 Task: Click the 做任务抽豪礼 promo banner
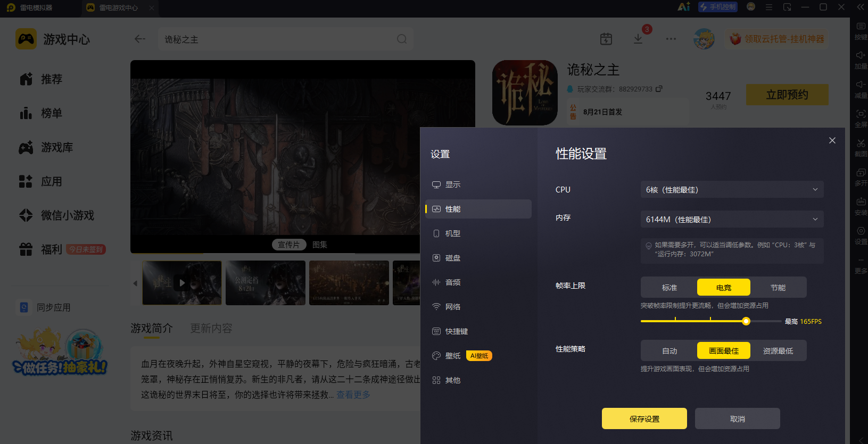coord(60,352)
